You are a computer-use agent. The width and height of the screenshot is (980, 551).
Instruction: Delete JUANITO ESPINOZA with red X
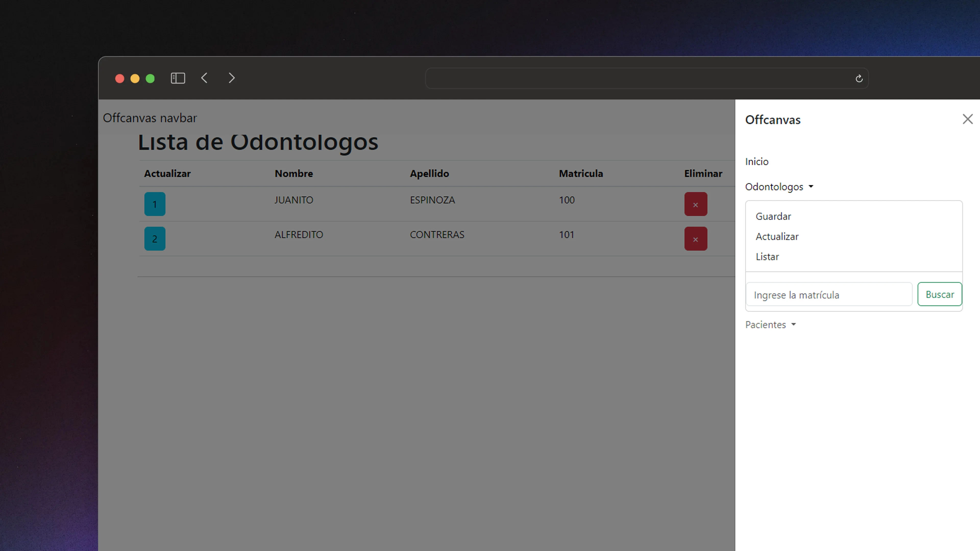click(695, 204)
